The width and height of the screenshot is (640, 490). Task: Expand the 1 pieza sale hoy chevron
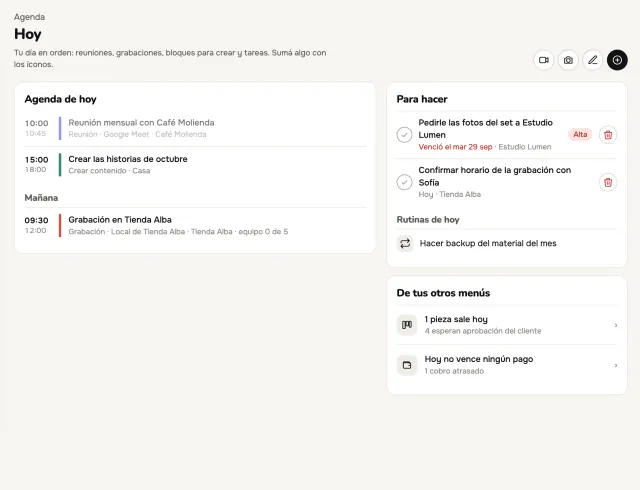(616, 325)
